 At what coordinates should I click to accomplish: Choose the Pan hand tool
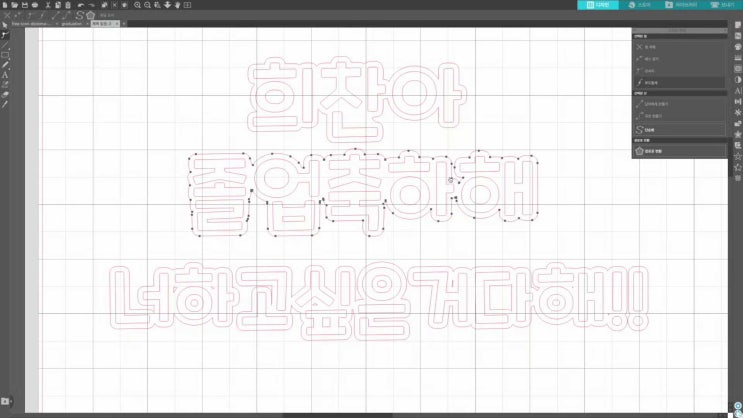[x=177, y=5]
